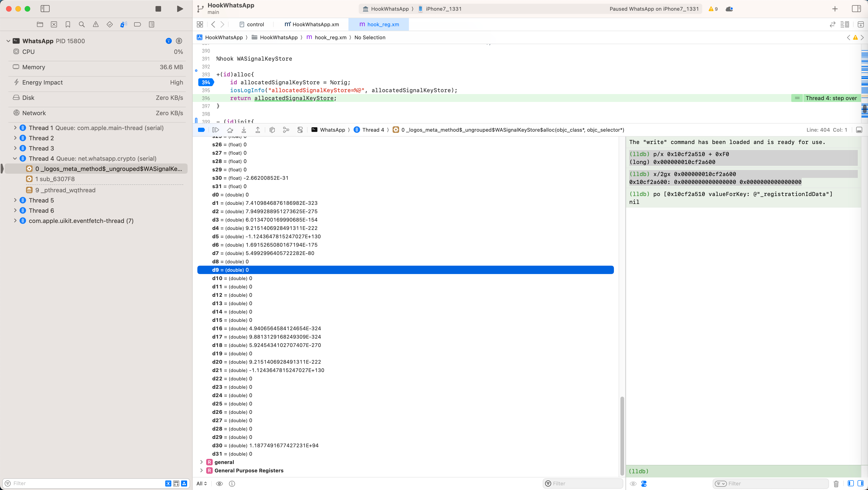Click the related items grid icon
This screenshot has width=868, height=490.
200,24
